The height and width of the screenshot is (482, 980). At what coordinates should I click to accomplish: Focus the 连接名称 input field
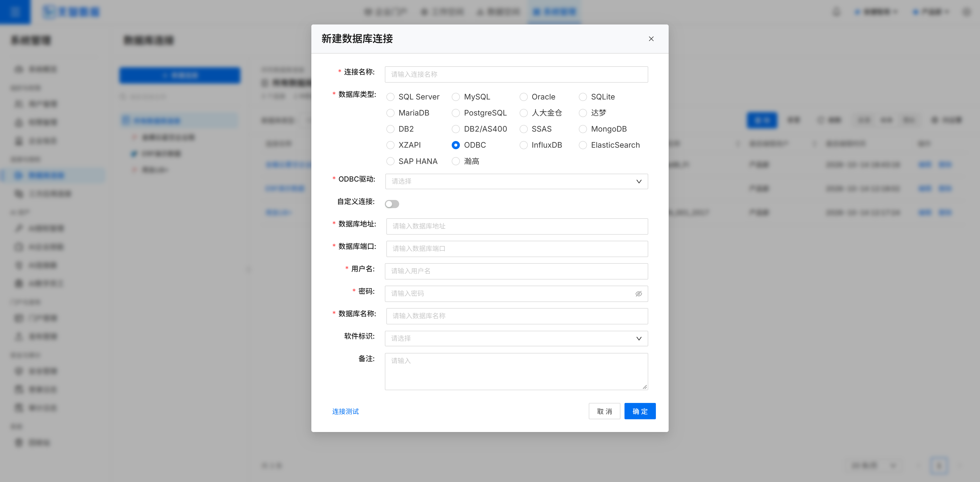point(516,74)
